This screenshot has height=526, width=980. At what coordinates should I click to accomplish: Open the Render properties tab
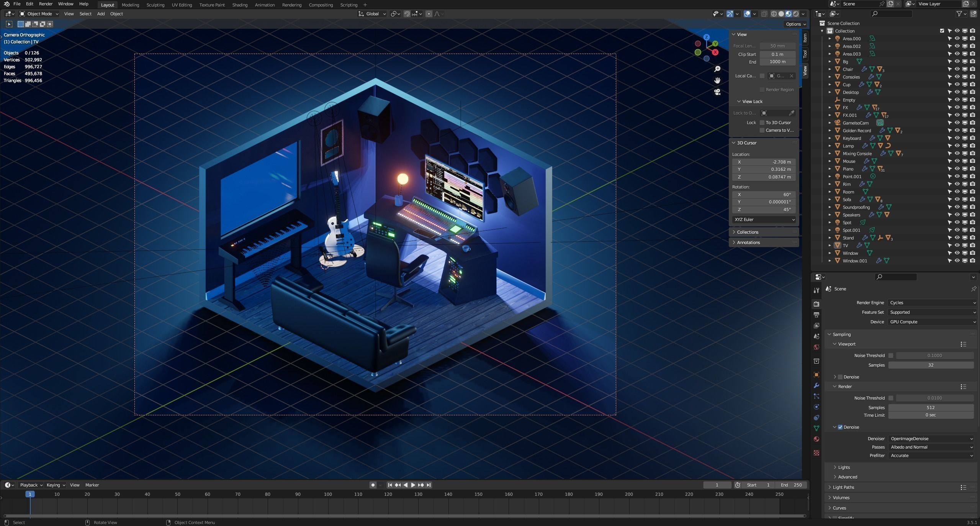pyautogui.click(x=816, y=304)
